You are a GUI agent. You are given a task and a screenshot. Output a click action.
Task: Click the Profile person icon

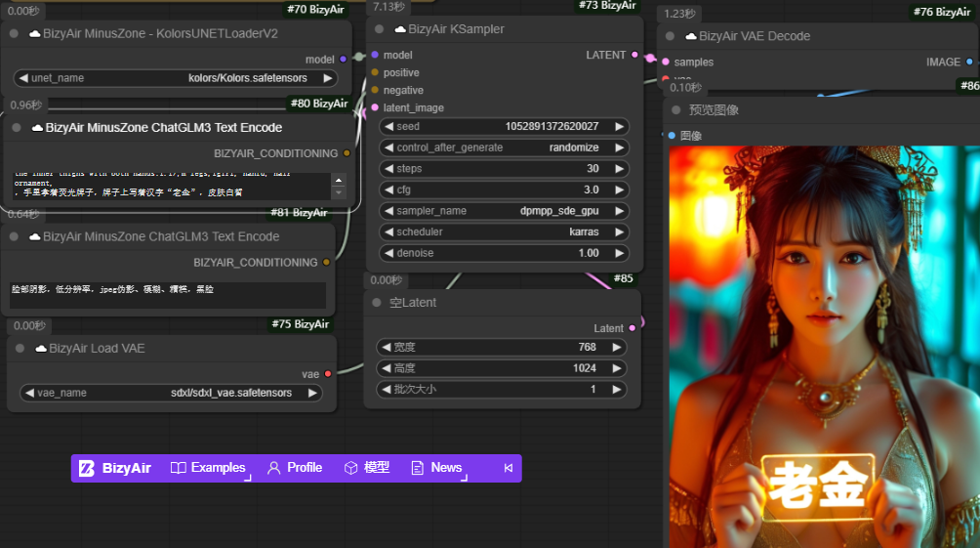click(x=273, y=468)
